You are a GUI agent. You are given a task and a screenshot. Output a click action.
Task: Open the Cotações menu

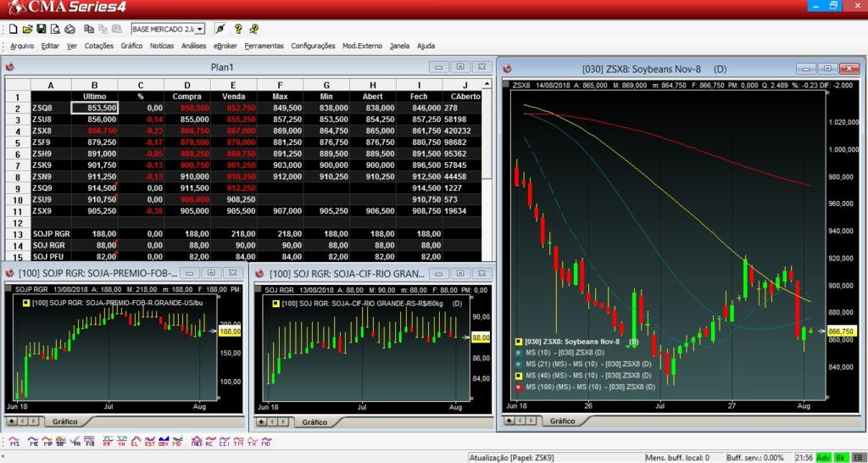tap(99, 46)
